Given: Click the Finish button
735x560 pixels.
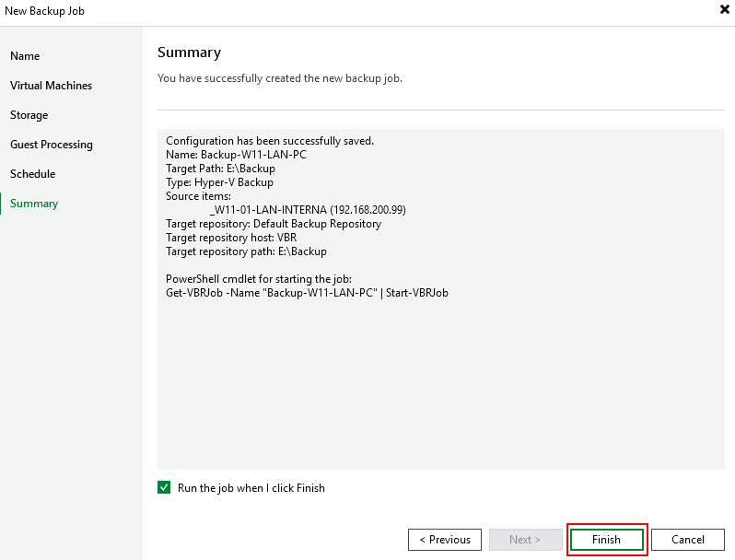Looking at the screenshot, I should click(x=607, y=540).
